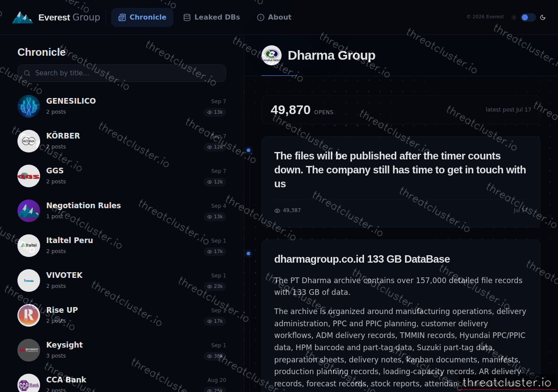Viewport: 558px width, 392px height.
Task: Open the About tab
Action: point(274,17)
